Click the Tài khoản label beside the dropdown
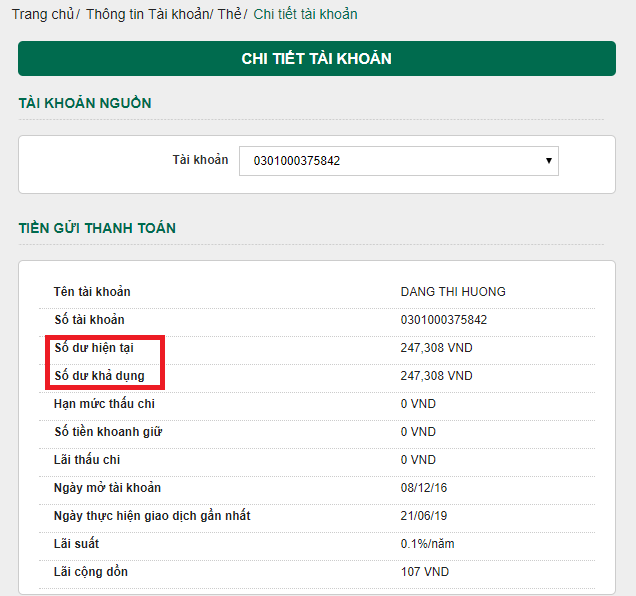 pyautogui.click(x=200, y=160)
